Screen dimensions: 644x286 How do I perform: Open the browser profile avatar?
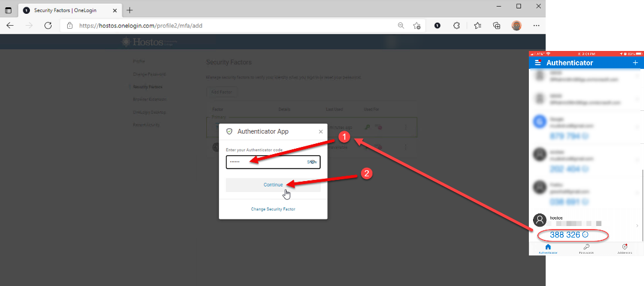516,26
